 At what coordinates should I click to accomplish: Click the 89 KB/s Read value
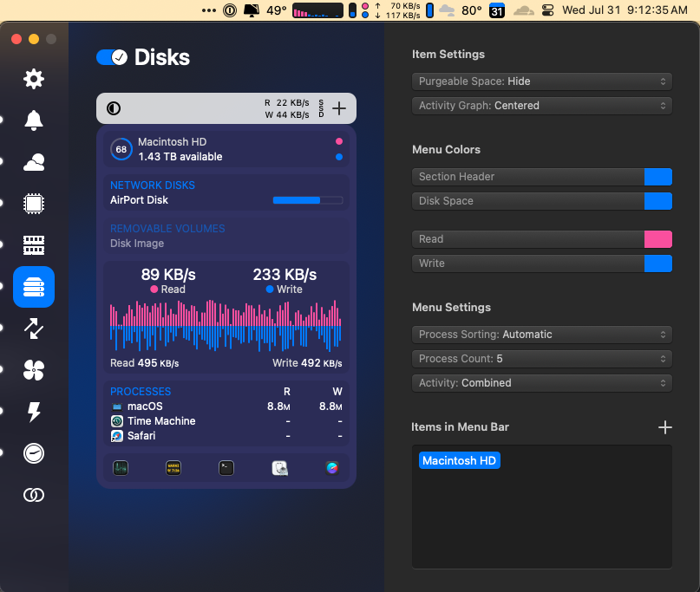coord(168,275)
